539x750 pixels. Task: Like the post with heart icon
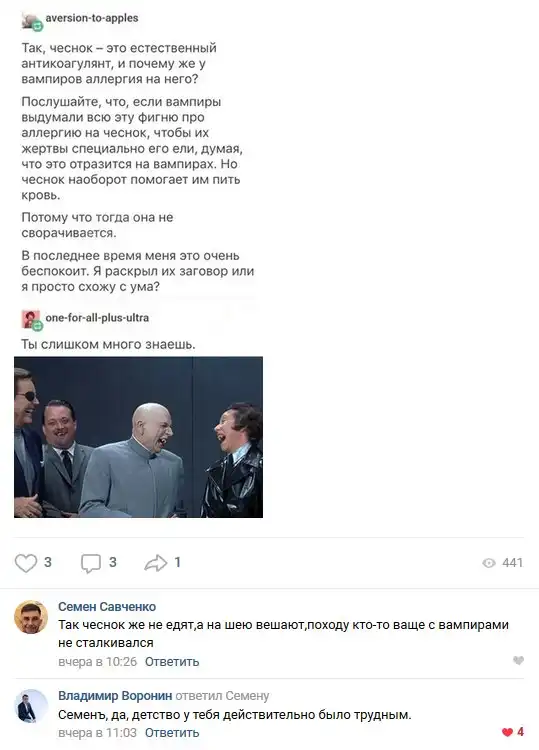(26, 563)
